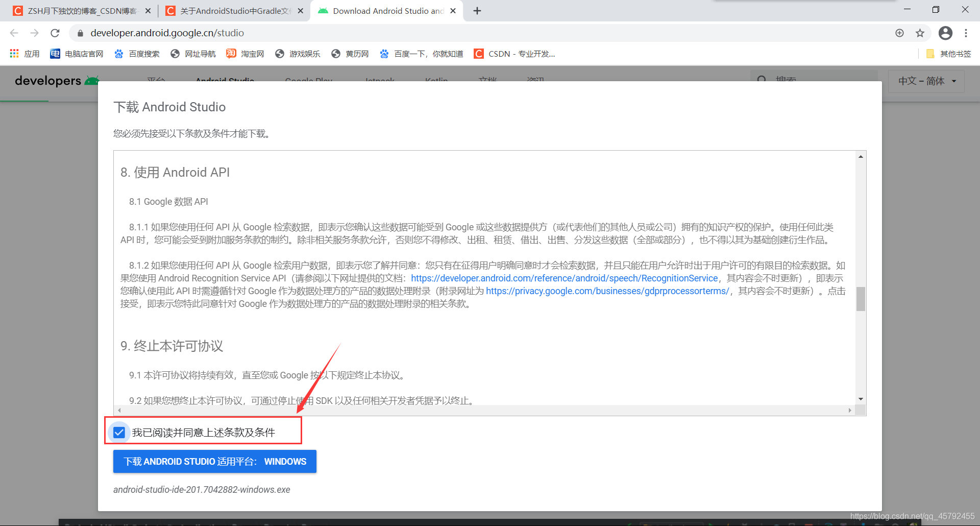Open the 应用 apps bookmark
This screenshot has height=526, width=980.
click(24, 54)
